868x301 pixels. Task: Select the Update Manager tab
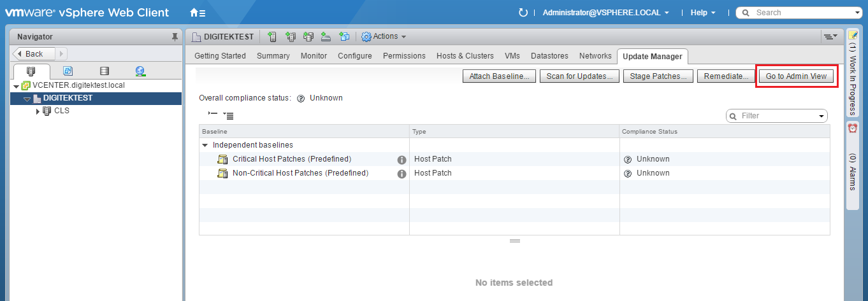pyautogui.click(x=653, y=57)
